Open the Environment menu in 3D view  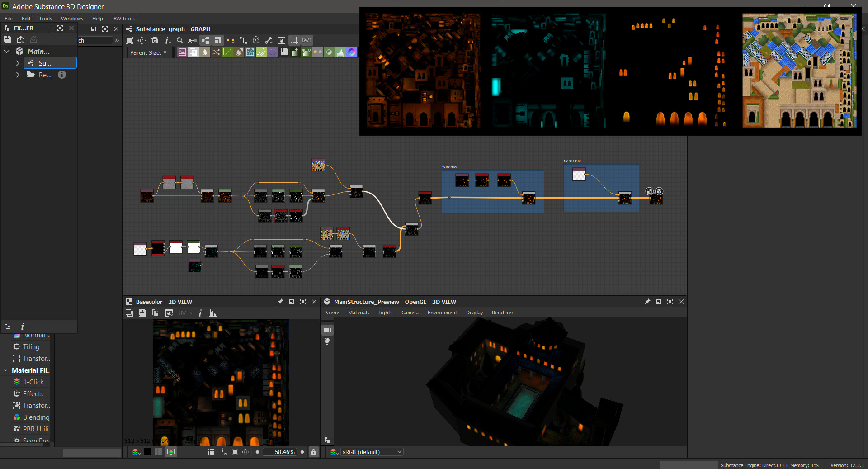[x=442, y=313]
